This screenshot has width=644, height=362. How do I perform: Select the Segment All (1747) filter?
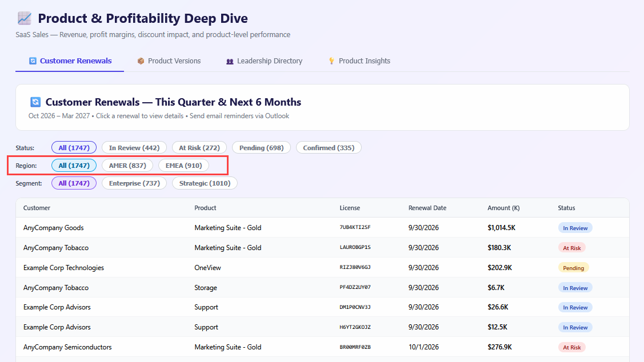(74, 183)
